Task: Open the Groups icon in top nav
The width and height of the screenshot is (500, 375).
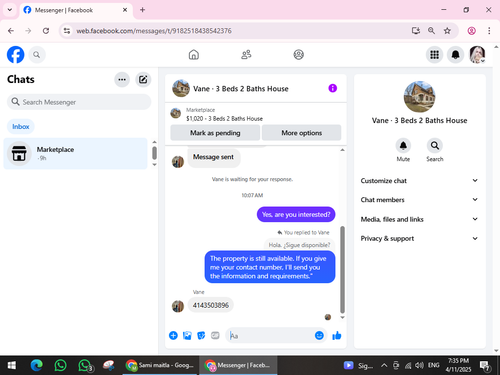Action: point(298,55)
